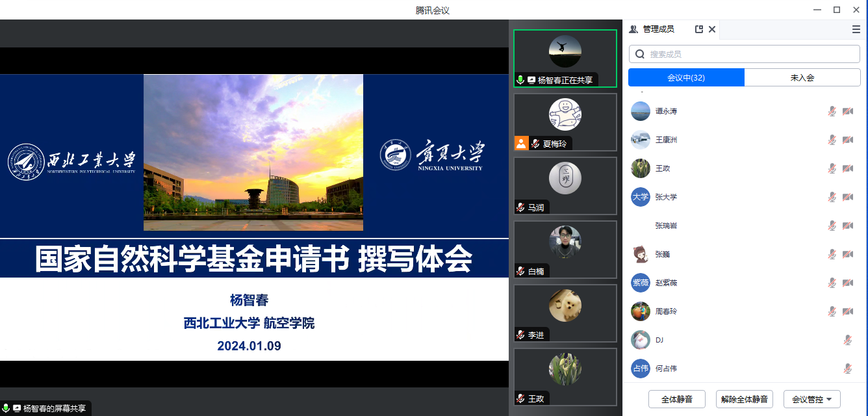The image size is (868, 416).
Task: Click the 搜索成员 search field
Action: [747, 54]
